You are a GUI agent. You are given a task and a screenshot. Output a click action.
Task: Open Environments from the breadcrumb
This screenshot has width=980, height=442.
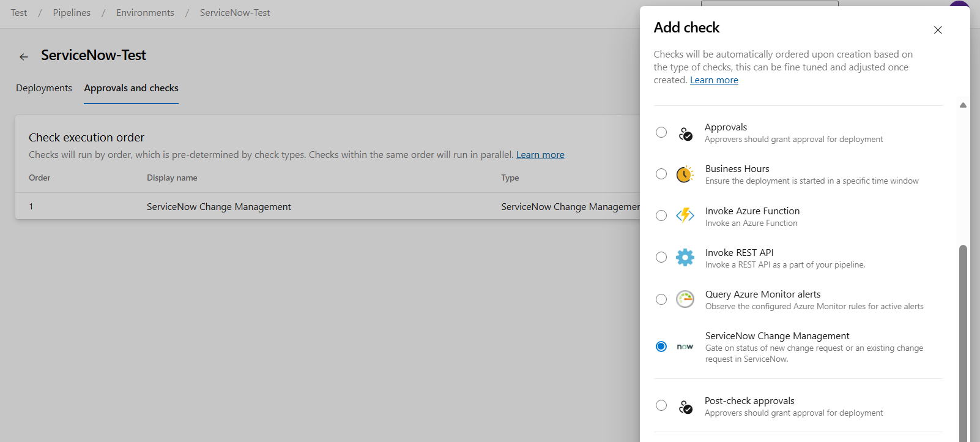tap(145, 13)
